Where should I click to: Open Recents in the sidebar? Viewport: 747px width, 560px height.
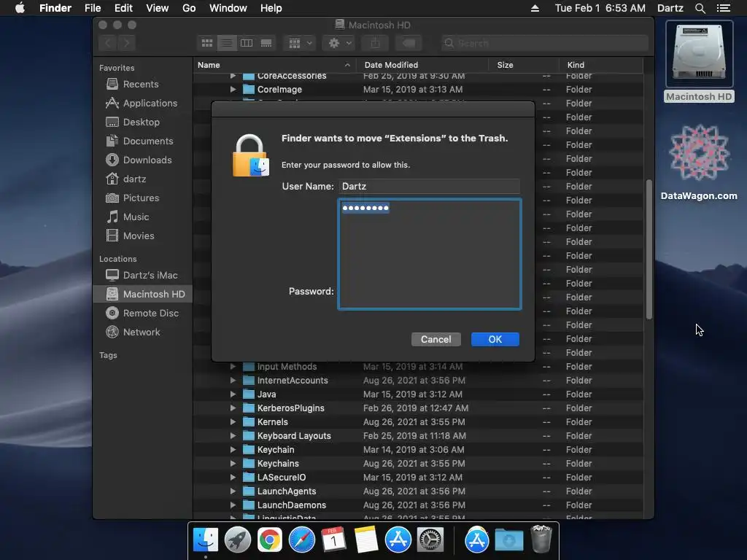pos(141,85)
